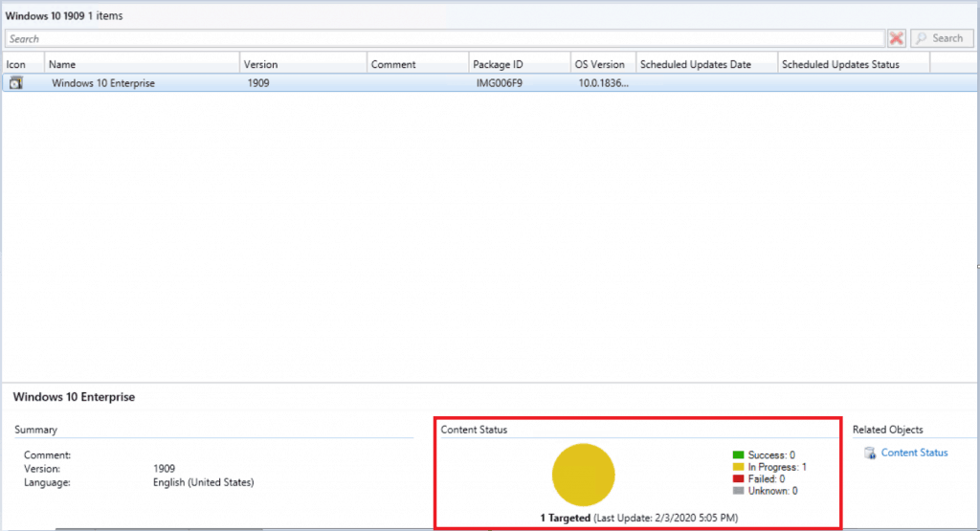This screenshot has height=531, width=980.
Task: Click the green Success legend swatch
Action: point(738,454)
